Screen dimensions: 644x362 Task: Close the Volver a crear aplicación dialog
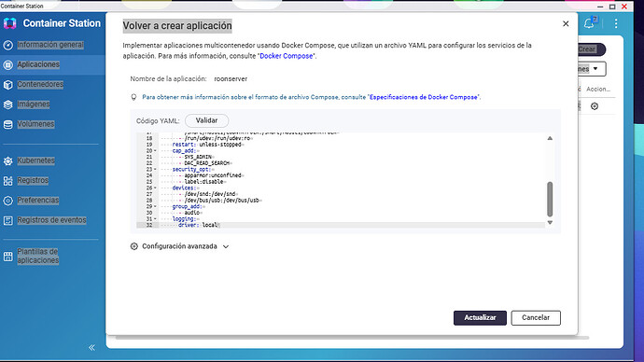point(566,24)
